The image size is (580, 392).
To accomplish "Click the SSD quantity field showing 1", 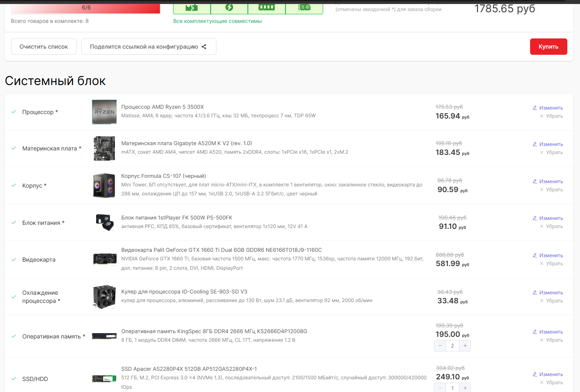I will 452,388.
